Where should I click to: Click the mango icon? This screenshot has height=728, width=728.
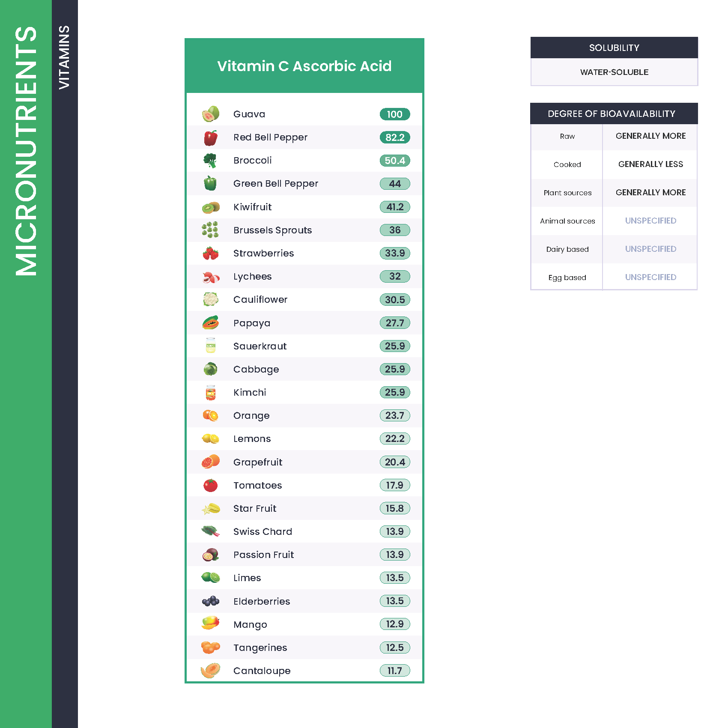pos(211,623)
